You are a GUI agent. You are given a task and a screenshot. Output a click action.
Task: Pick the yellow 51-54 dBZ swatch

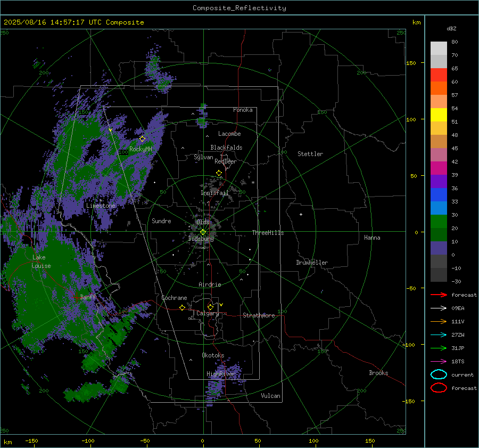pyautogui.click(x=439, y=115)
